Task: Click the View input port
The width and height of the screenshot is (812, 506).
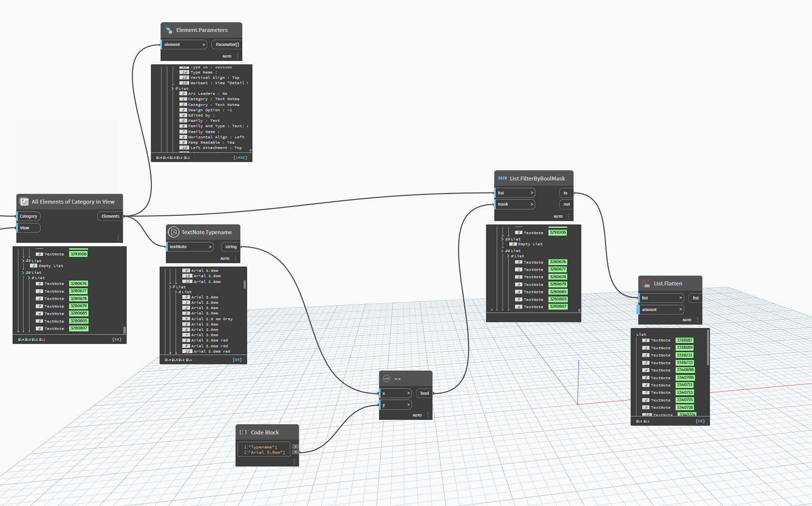Action: 29,228
